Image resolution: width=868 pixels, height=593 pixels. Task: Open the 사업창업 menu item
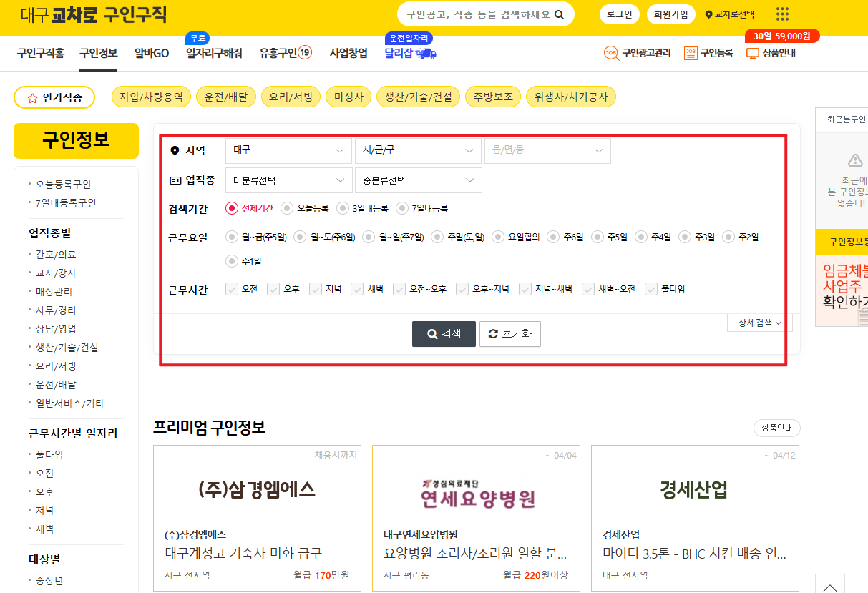(348, 53)
